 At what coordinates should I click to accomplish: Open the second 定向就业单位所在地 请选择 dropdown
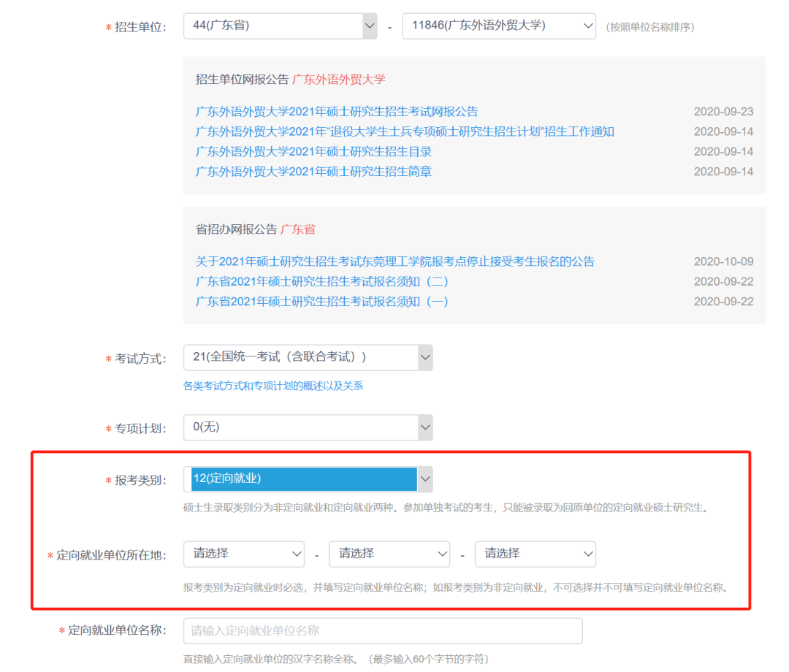[x=389, y=554]
